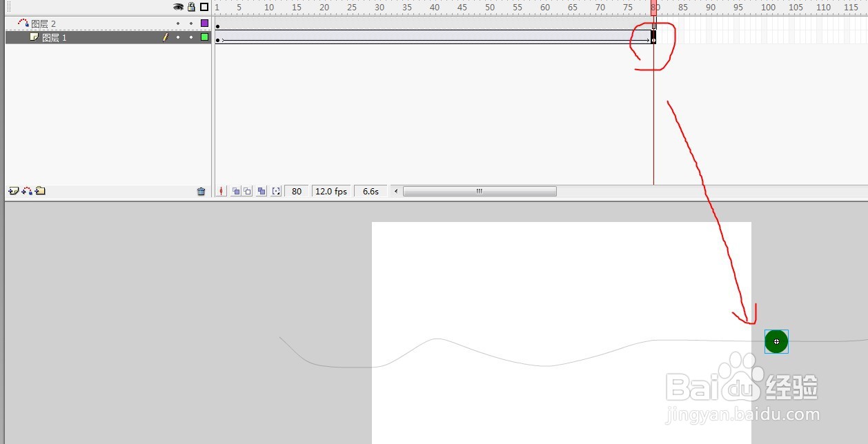Click the layer page icon of 图层 1

click(x=34, y=37)
